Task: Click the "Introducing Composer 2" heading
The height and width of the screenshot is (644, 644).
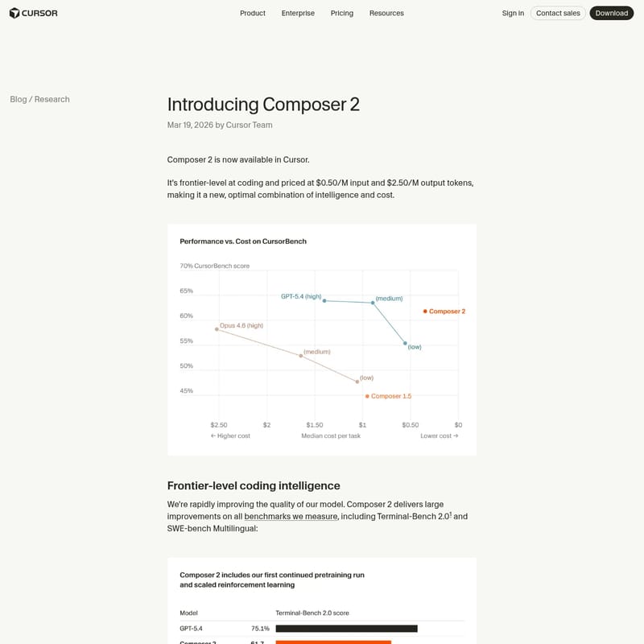Action: point(263,105)
